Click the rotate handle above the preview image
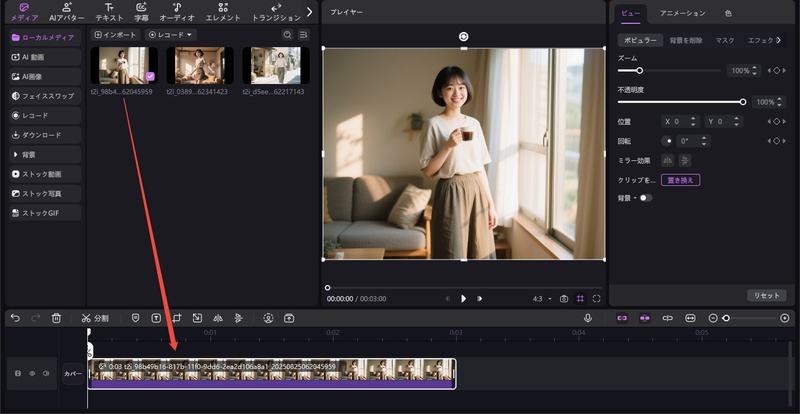The image size is (800, 414). point(463,36)
